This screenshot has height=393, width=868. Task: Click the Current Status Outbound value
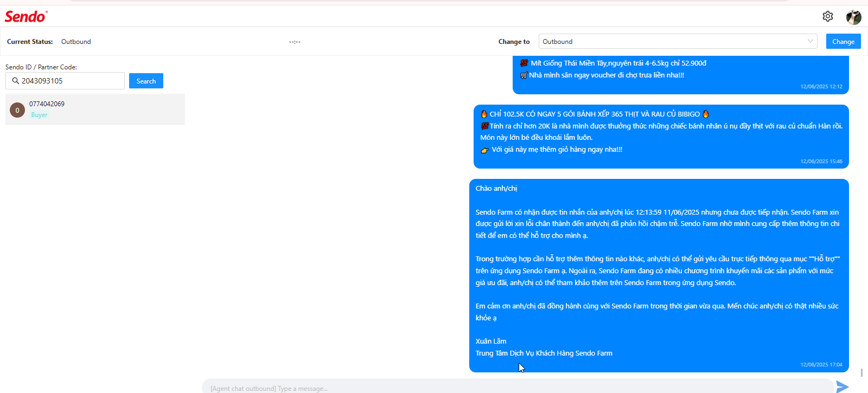[76, 42]
